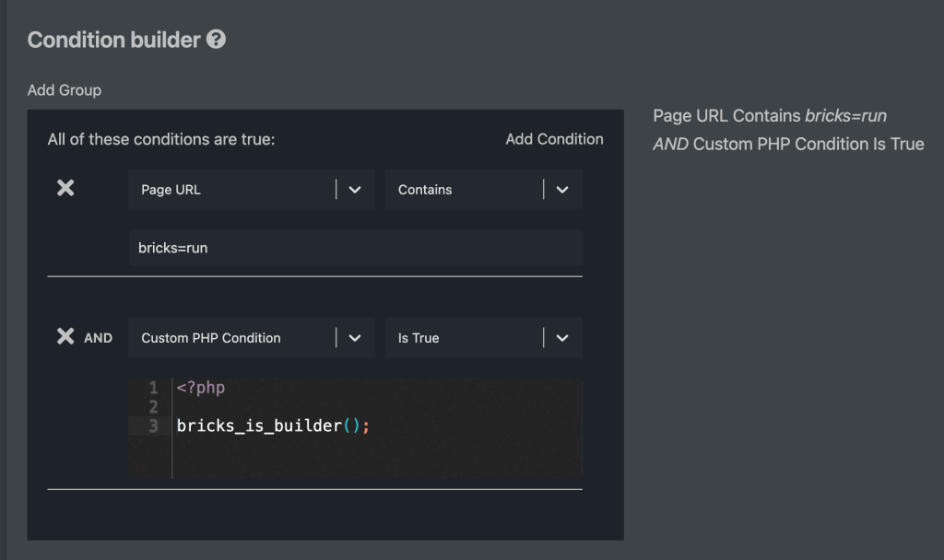Open the Page URL dropdown
944x560 pixels.
pos(252,190)
